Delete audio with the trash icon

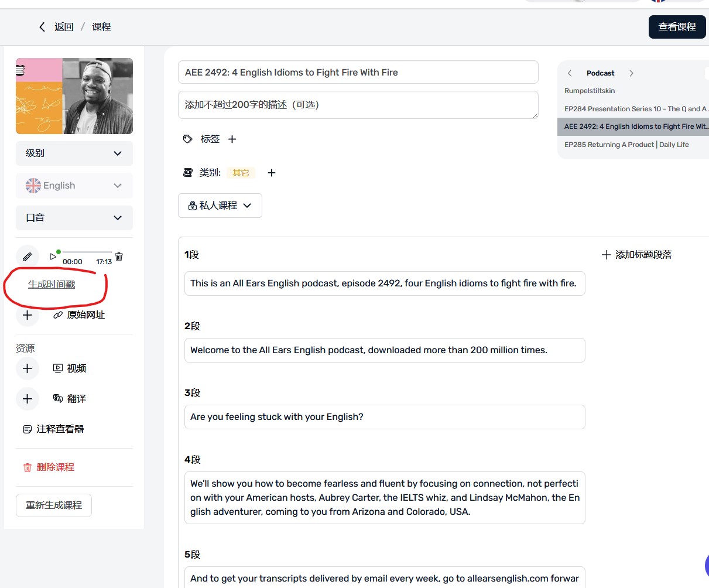pyautogui.click(x=119, y=257)
